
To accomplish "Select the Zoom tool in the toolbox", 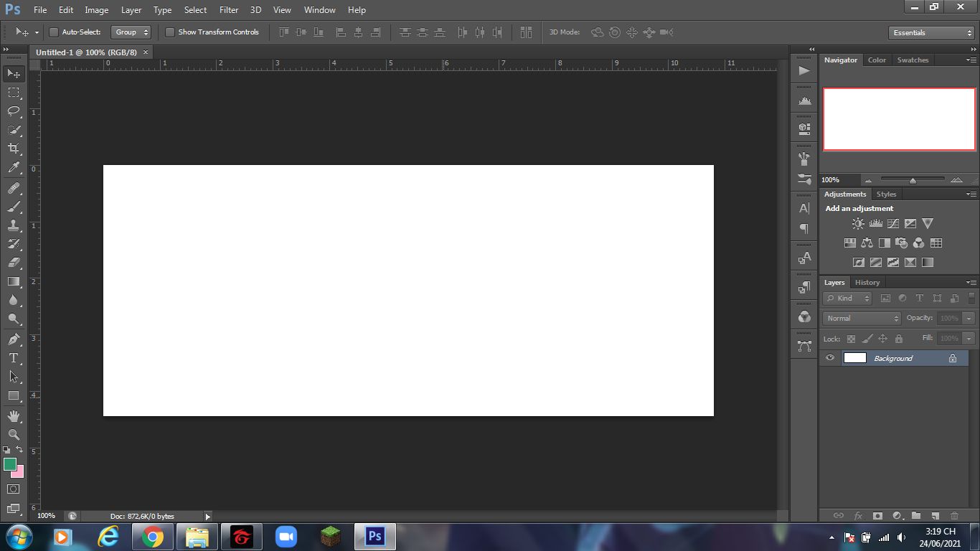I will [x=14, y=435].
